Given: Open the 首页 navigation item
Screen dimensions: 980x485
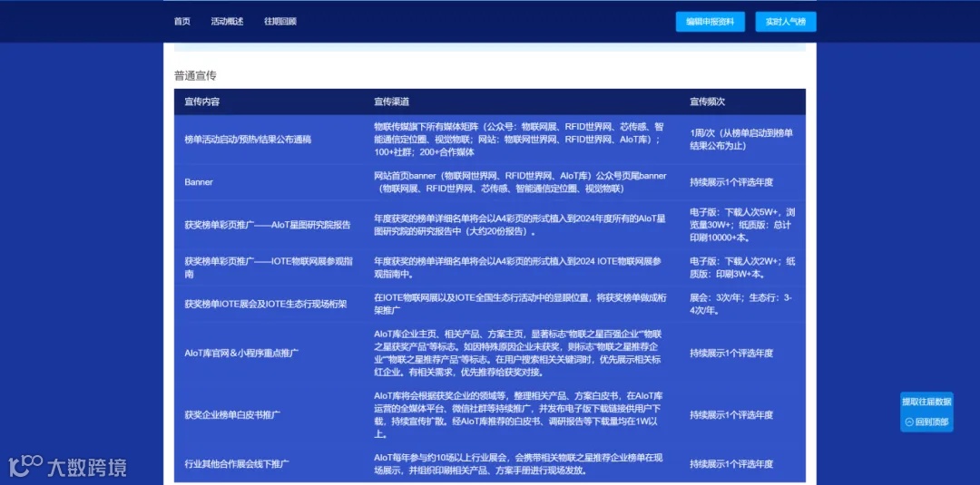Looking at the screenshot, I should point(181,21).
